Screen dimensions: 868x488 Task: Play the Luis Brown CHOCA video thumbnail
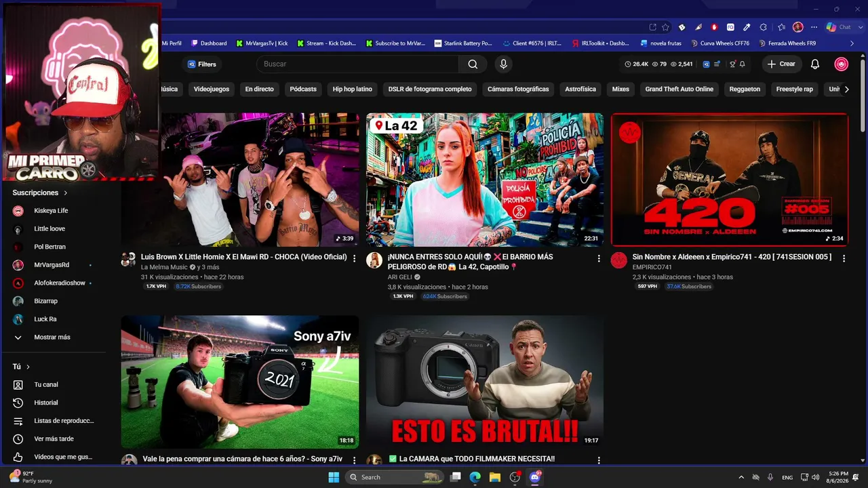point(260,180)
